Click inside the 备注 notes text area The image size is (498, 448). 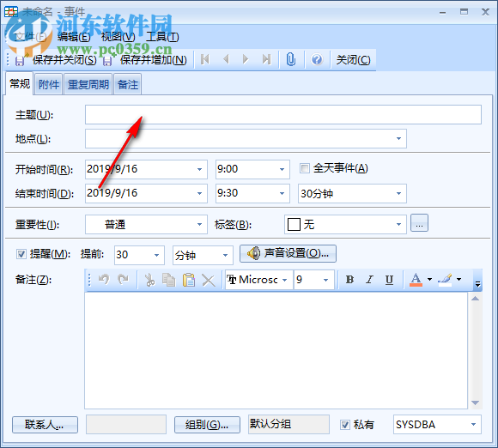276,350
